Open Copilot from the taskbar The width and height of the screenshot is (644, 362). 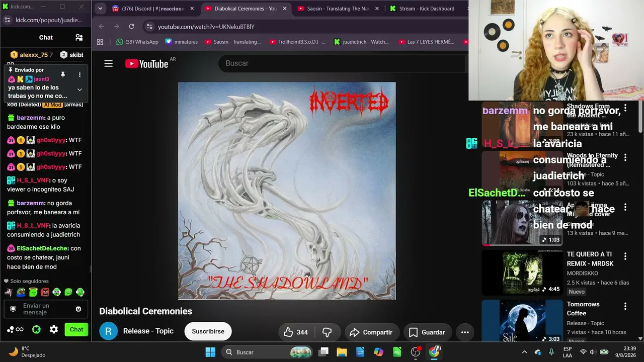click(x=378, y=352)
